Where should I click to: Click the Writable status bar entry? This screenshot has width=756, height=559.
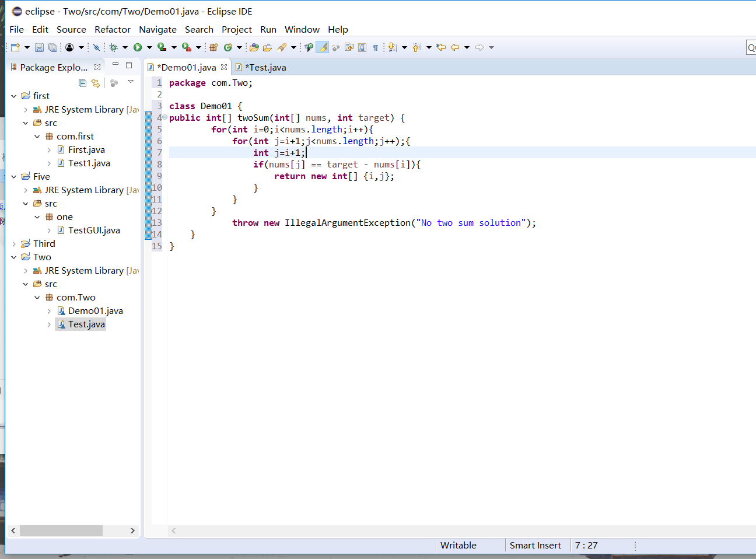[459, 545]
